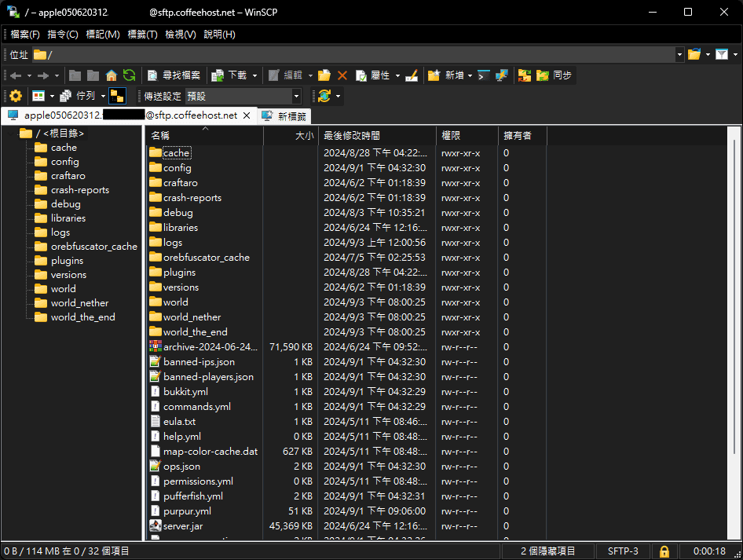Viewport: 743px width, 560px height.
Task: Open the 新標籤 new tab
Action: [x=284, y=116]
